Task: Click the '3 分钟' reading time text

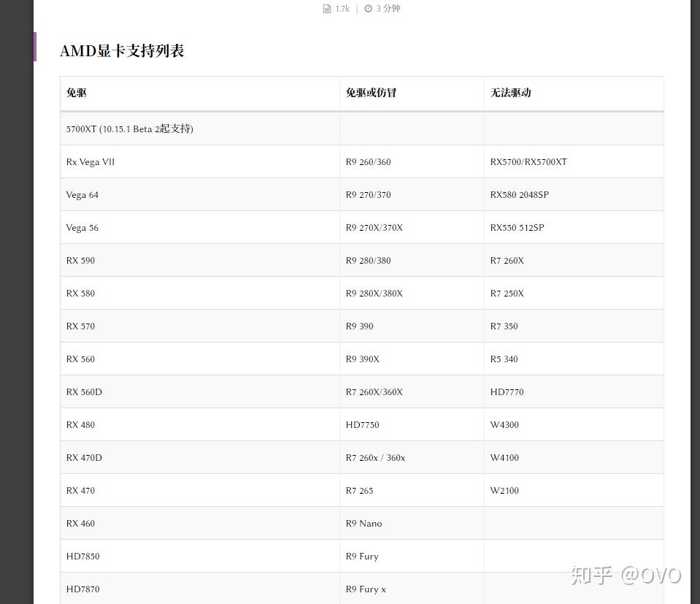Action: pyautogui.click(x=388, y=9)
